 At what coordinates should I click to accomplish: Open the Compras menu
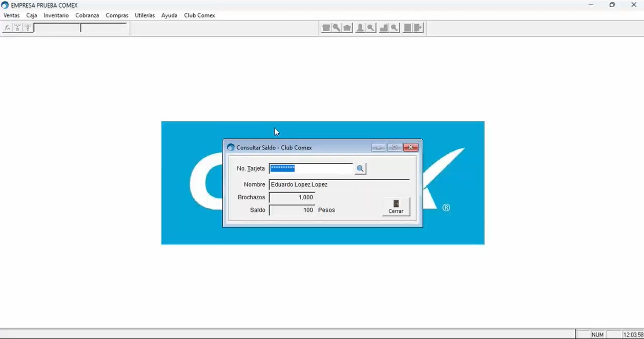(117, 15)
